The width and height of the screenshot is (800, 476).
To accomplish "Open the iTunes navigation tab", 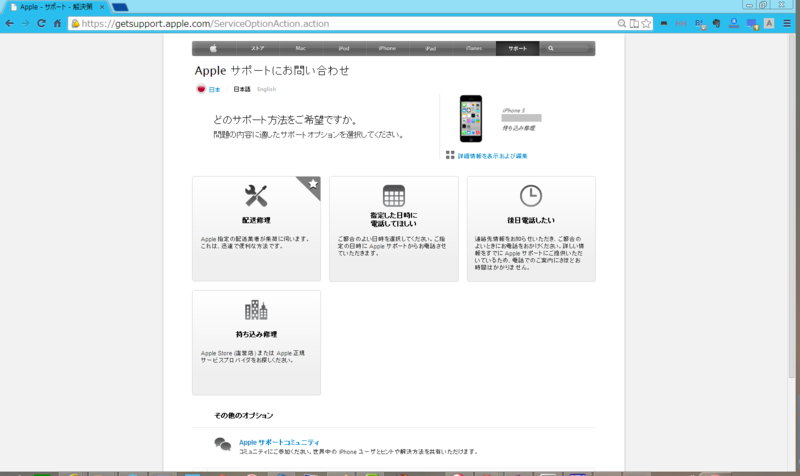I will pyautogui.click(x=474, y=48).
